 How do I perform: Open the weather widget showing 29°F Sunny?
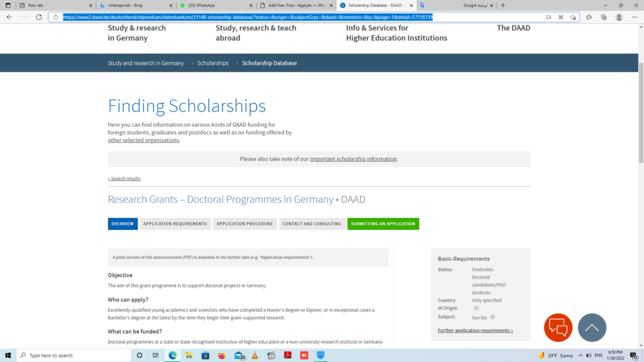tap(556, 356)
